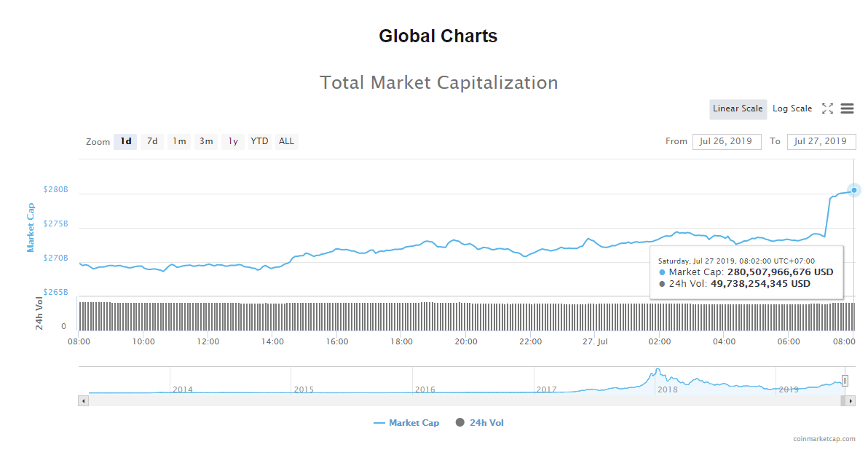Set zoom range to 7d

pyautogui.click(x=152, y=142)
